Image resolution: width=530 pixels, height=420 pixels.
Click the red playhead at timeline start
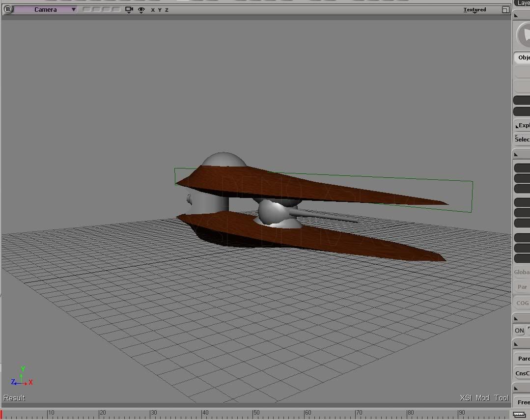point(1,415)
